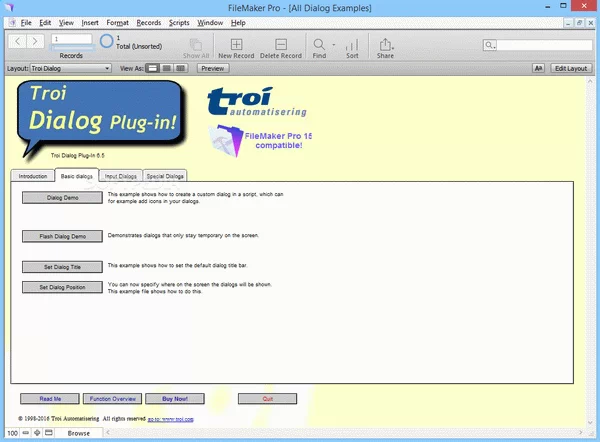Click vertical scrollbar down arrow
600x442 pixels.
click(x=590, y=422)
